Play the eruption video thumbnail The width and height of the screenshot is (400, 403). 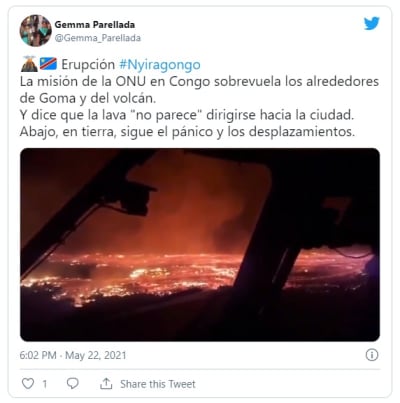(200, 245)
